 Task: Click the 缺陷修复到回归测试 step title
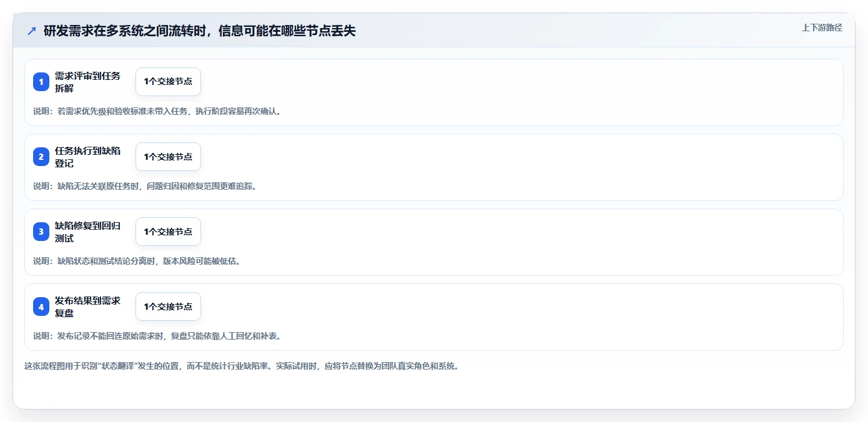click(x=87, y=232)
